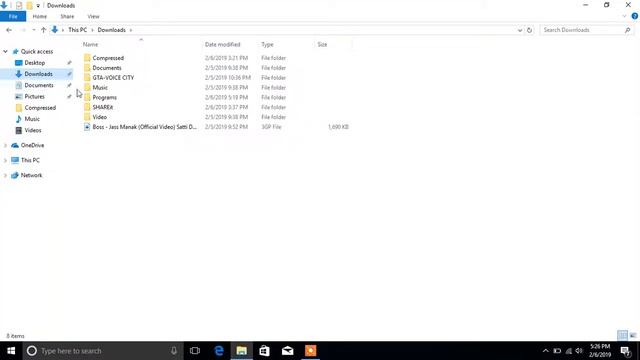Open Mail app from taskbar

pyautogui.click(x=287, y=351)
